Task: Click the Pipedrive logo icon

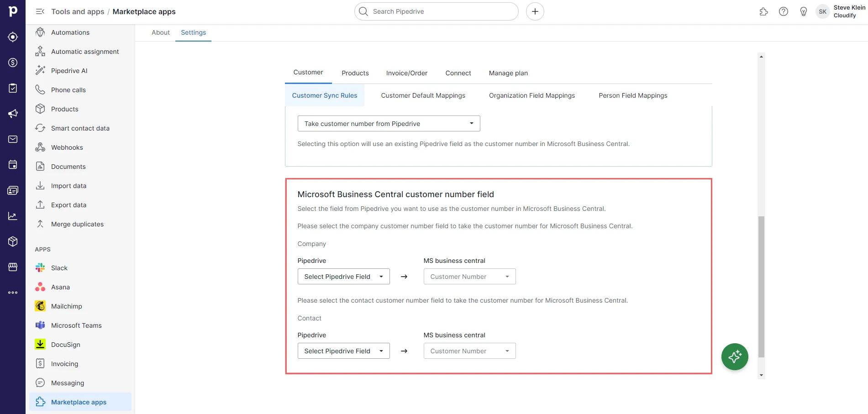Action: point(13,11)
